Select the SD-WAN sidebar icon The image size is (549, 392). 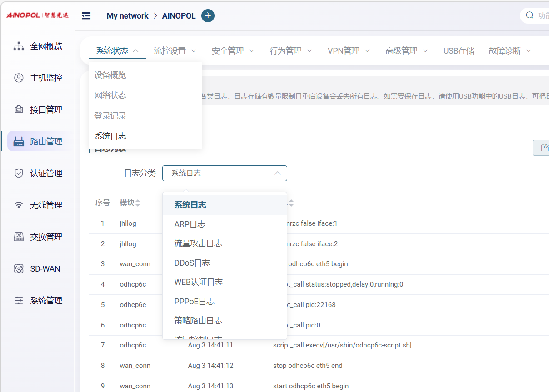pos(19,269)
